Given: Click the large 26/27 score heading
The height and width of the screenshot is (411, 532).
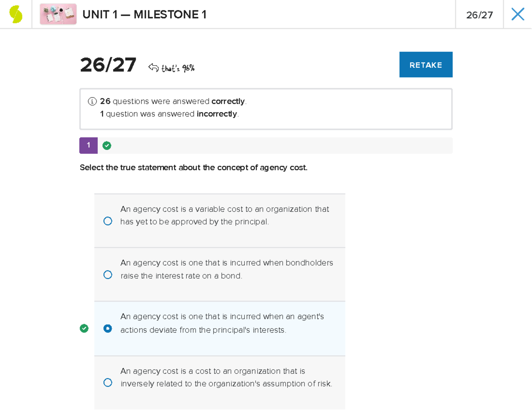Looking at the screenshot, I should (x=108, y=65).
